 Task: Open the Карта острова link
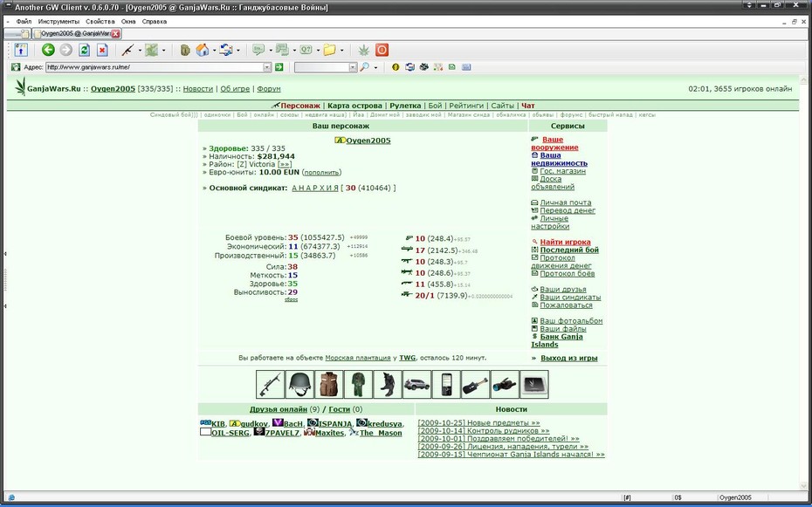click(x=354, y=106)
